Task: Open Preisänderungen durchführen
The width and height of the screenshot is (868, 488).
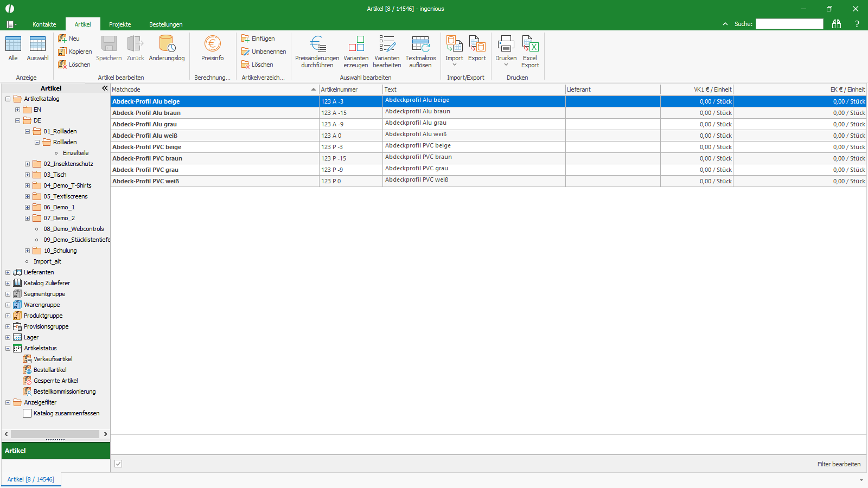Action: point(317,52)
